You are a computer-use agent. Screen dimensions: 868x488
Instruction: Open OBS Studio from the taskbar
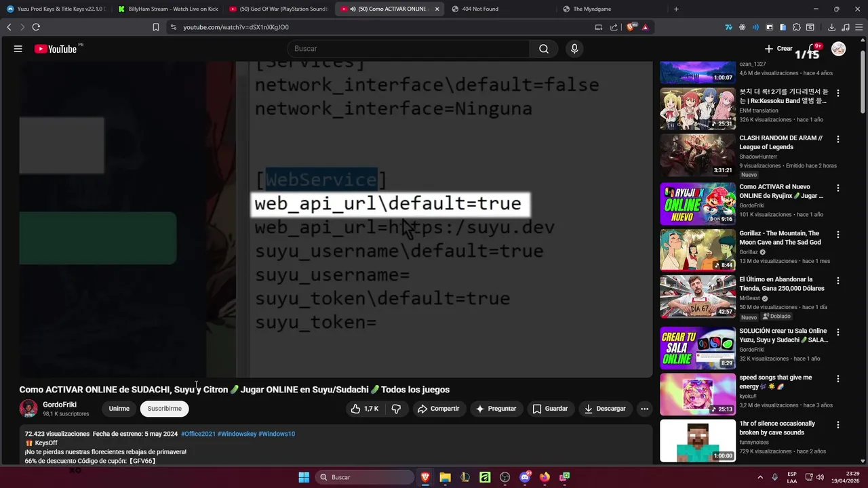coord(505,477)
